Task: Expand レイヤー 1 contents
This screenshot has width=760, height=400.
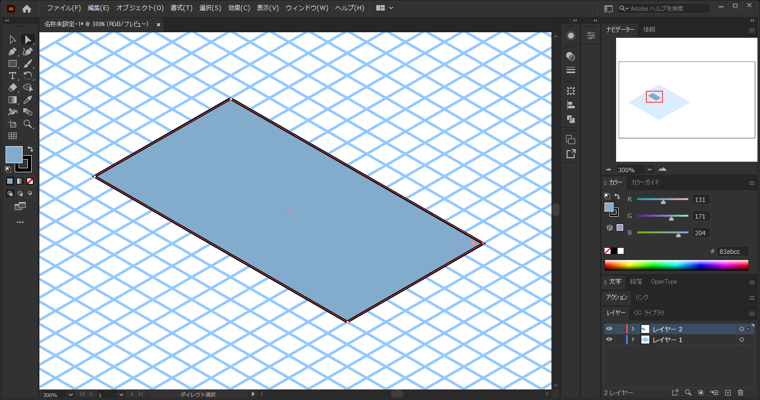Action: pos(633,340)
